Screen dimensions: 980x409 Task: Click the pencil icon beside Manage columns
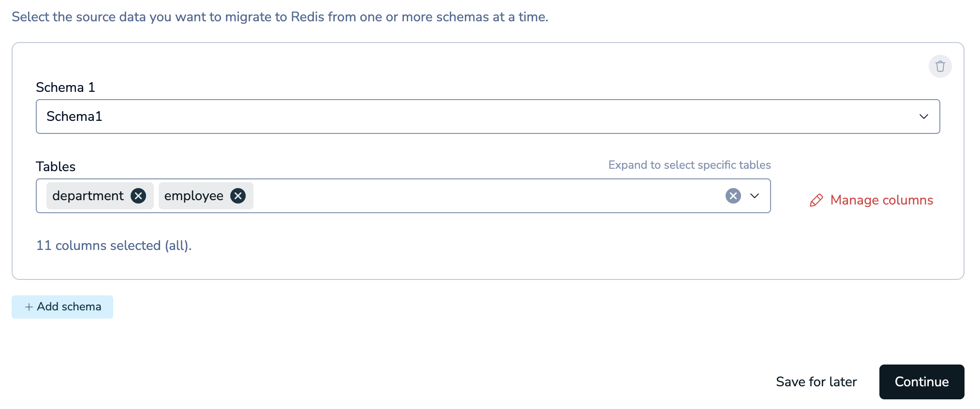pyautogui.click(x=816, y=201)
